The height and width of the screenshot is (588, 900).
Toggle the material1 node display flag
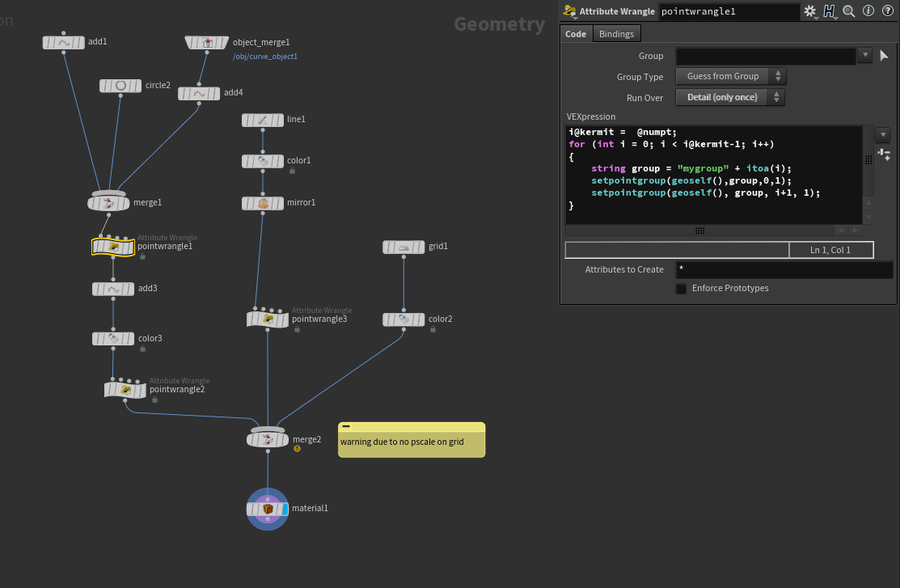point(285,509)
